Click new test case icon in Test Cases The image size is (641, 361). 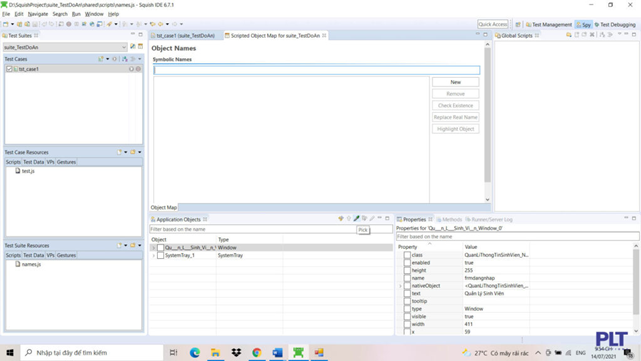pos(101,59)
